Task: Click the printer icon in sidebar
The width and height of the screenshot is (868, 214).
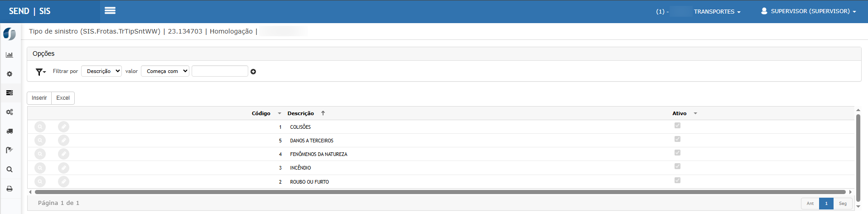Action: click(10, 189)
